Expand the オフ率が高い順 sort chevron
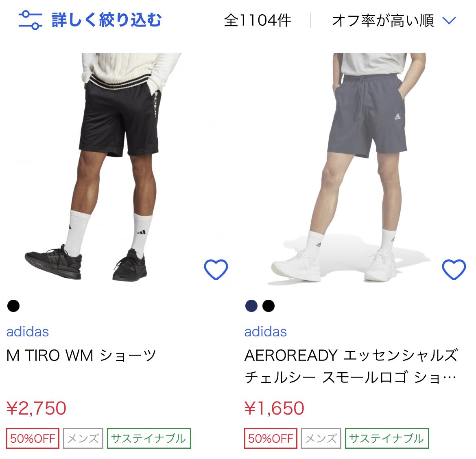This screenshot has width=476, height=459. pos(449,21)
